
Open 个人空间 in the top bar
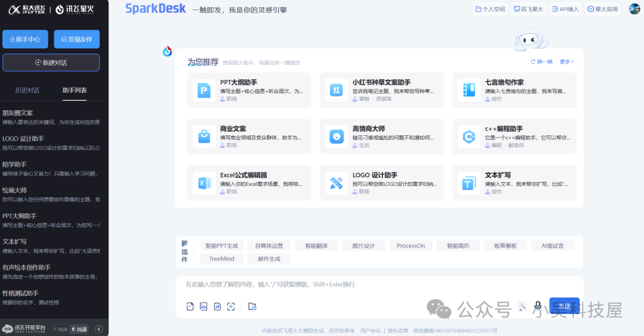point(490,9)
